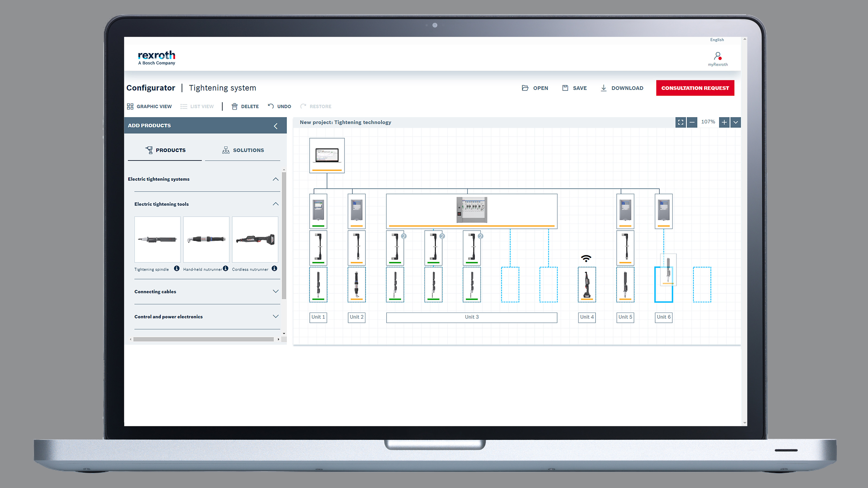Collapse the Electric tightening systems section
This screenshot has width=868, height=488.
[275, 179]
